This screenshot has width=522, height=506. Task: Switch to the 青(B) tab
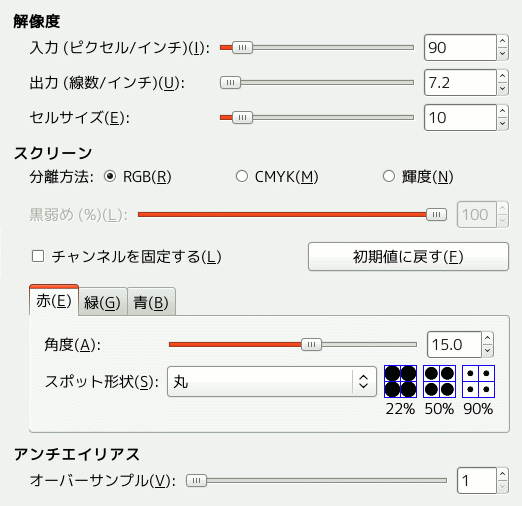151,302
